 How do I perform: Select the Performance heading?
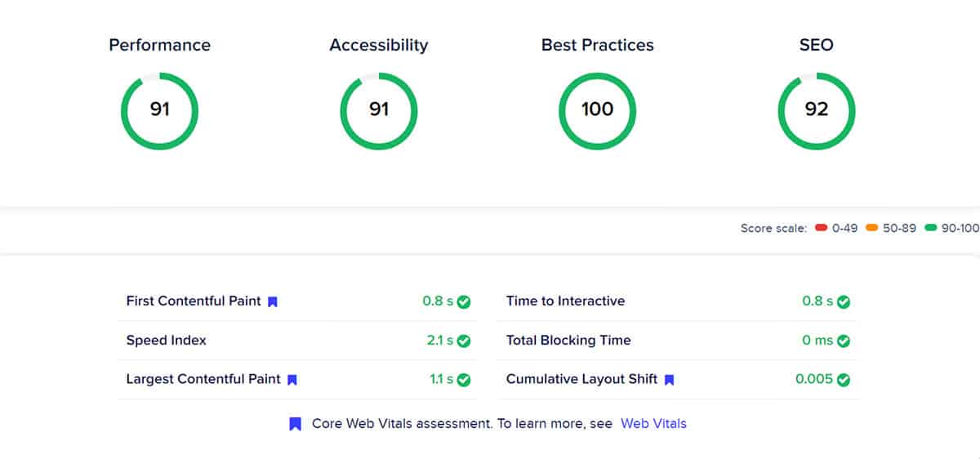tap(159, 45)
